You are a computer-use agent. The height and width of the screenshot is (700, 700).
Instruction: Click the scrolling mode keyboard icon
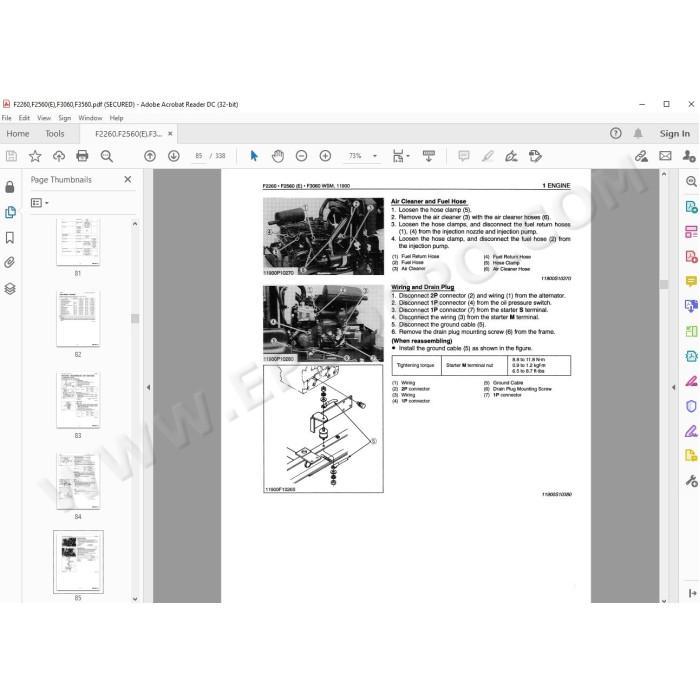point(429,156)
